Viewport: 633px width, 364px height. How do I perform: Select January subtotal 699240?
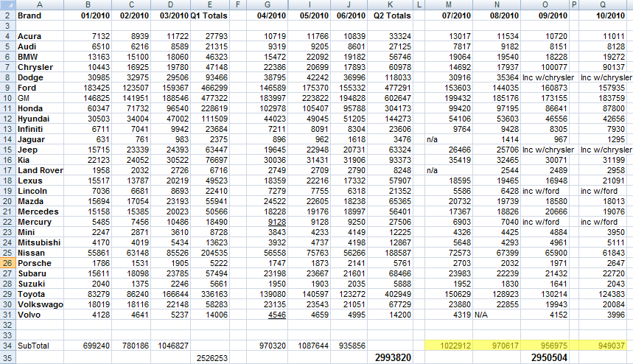[x=88, y=346]
